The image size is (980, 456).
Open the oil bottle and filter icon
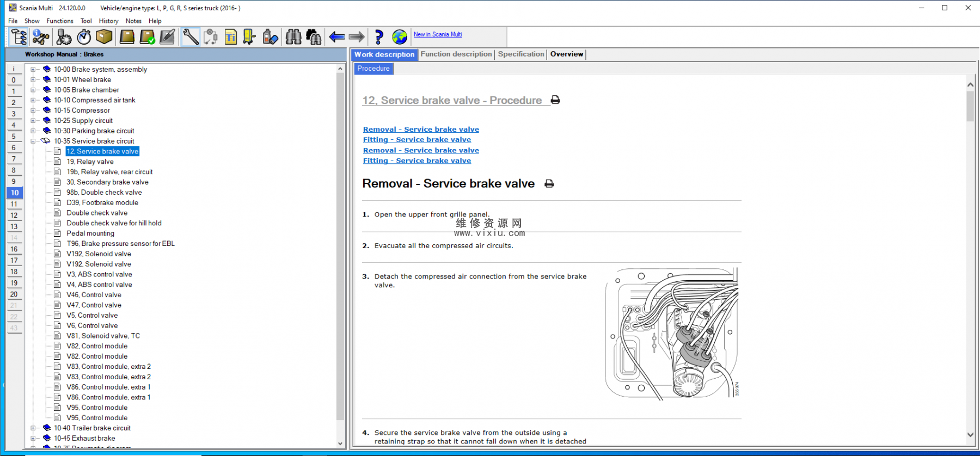(x=270, y=37)
